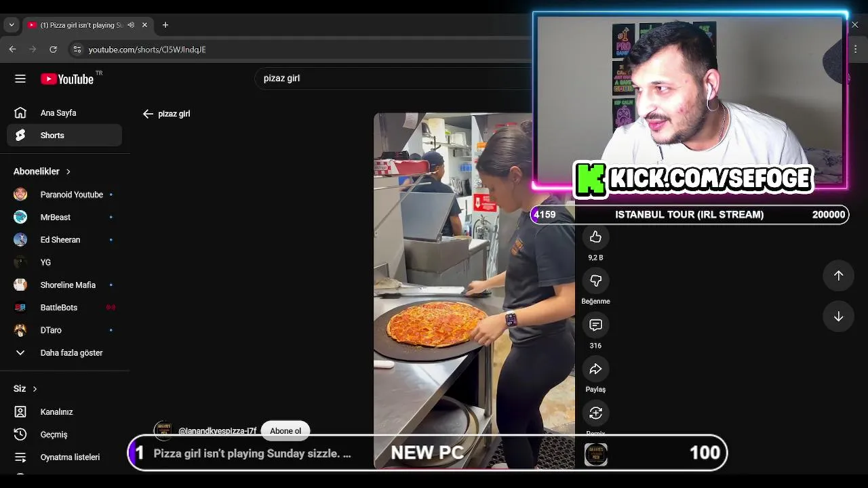Select the Pizza girl browser tab

[x=87, y=25]
